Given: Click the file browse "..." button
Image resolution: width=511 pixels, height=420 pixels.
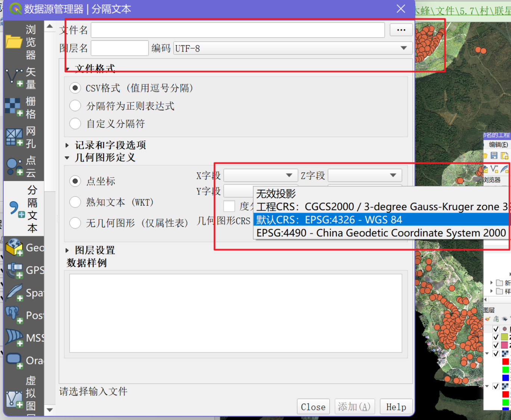Looking at the screenshot, I should point(401,29).
